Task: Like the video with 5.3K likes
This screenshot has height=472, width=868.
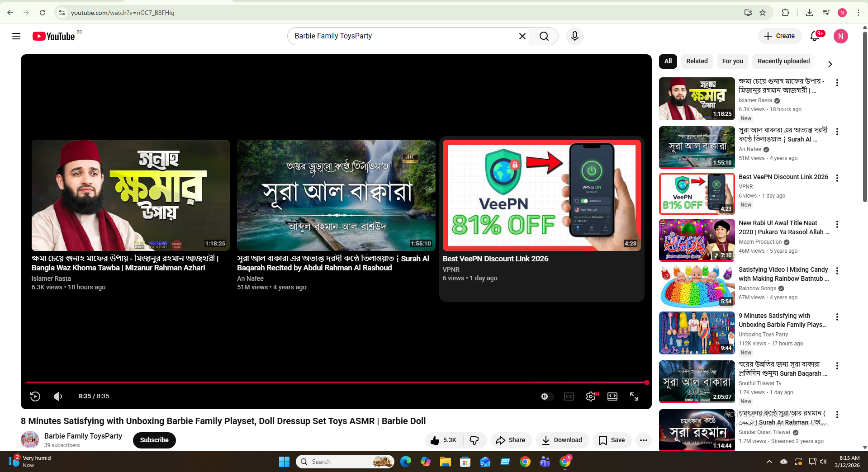Action: coord(444,440)
